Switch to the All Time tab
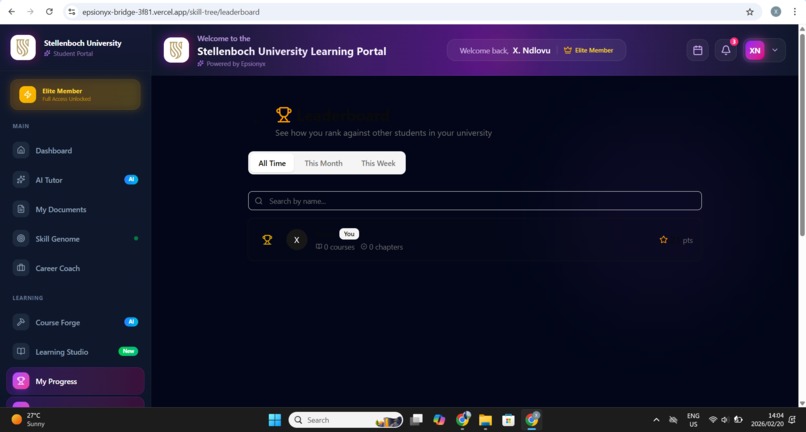 pos(272,163)
